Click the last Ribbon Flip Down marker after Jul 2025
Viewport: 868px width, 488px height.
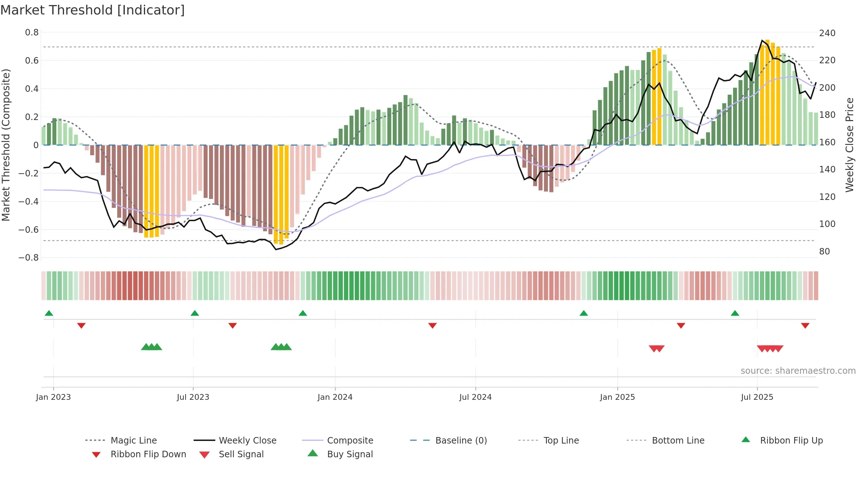805,326
